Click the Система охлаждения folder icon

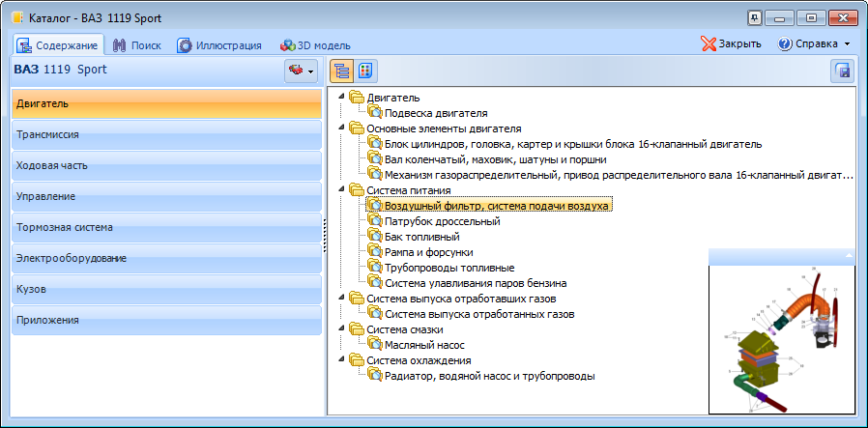tap(356, 360)
